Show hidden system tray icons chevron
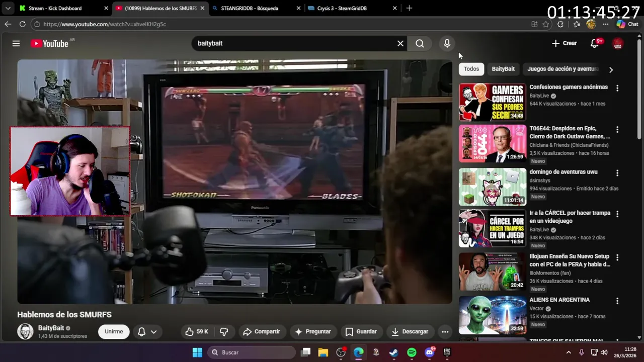 coord(569,352)
